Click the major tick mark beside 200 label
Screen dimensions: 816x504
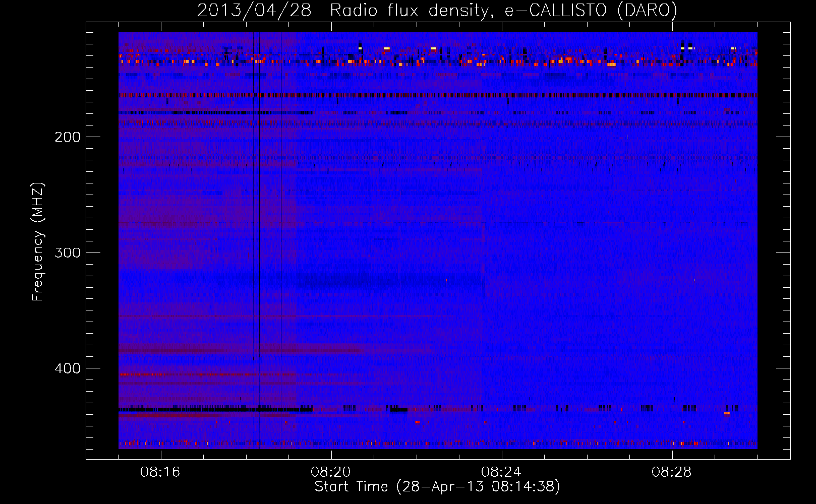click(x=91, y=137)
